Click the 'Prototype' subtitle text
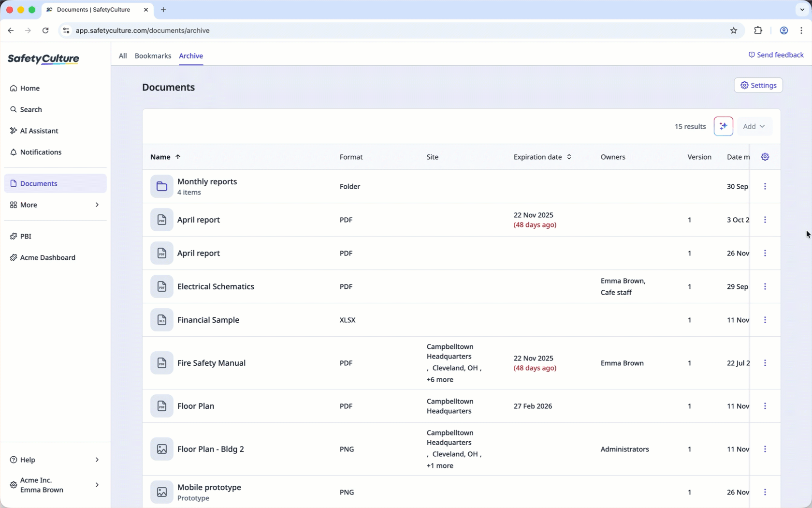 point(193,498)
